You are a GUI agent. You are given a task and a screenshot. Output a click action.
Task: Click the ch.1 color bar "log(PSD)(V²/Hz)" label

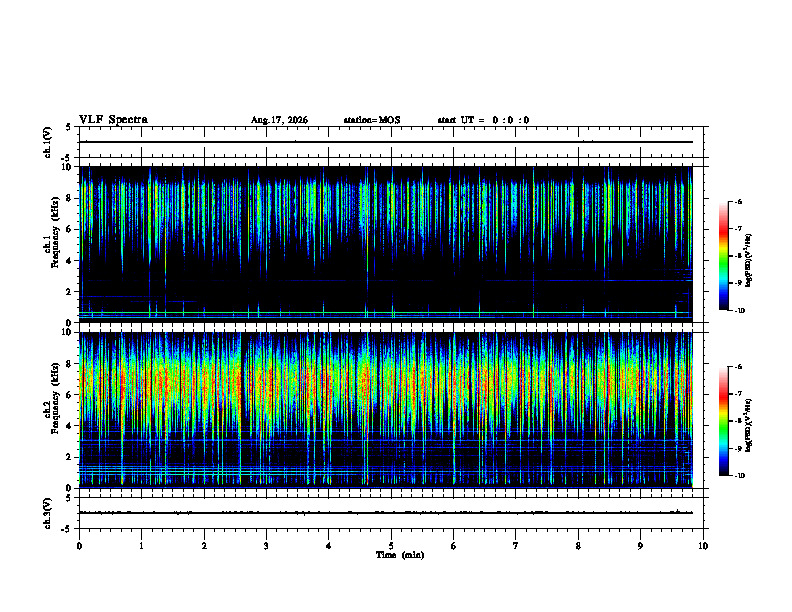click(749, 261)
